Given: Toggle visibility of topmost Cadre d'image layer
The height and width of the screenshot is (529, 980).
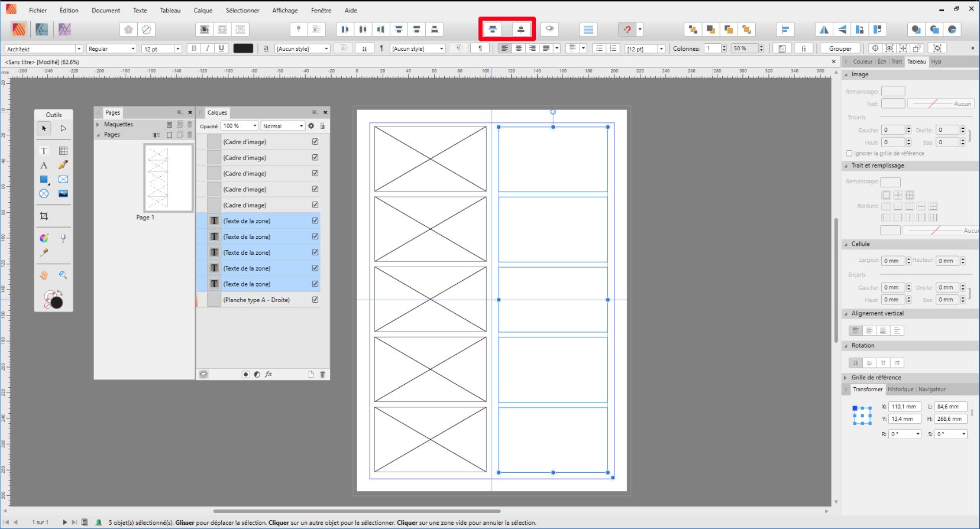Looking at the screenshot, I should click(x=315, y=142).
